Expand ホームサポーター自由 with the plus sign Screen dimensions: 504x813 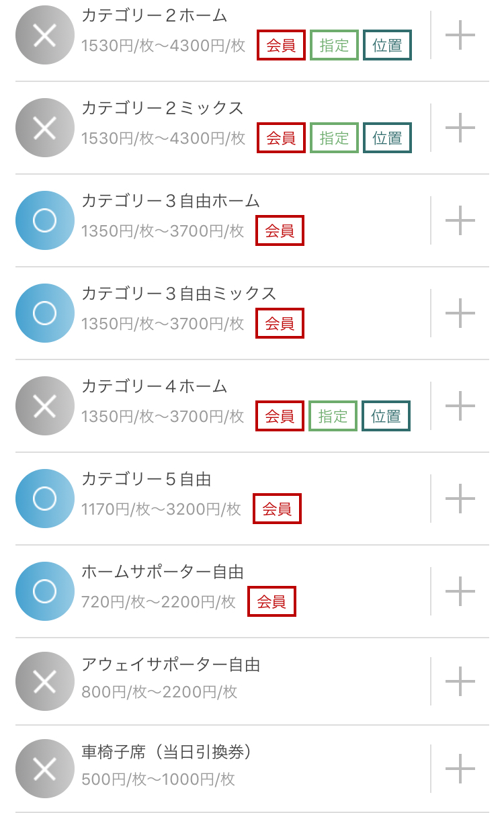click(x=460, y=591)
